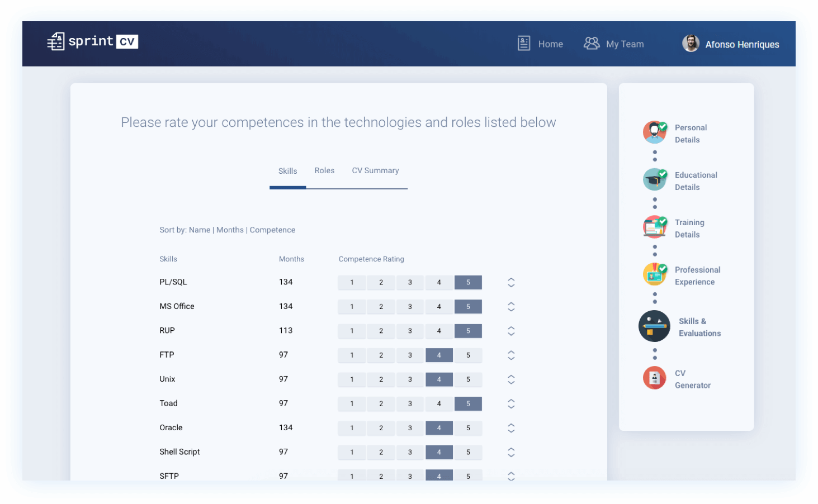The image size is (818, 504).
Task: Open Personal Details step icon
Action: click(654, 132)
